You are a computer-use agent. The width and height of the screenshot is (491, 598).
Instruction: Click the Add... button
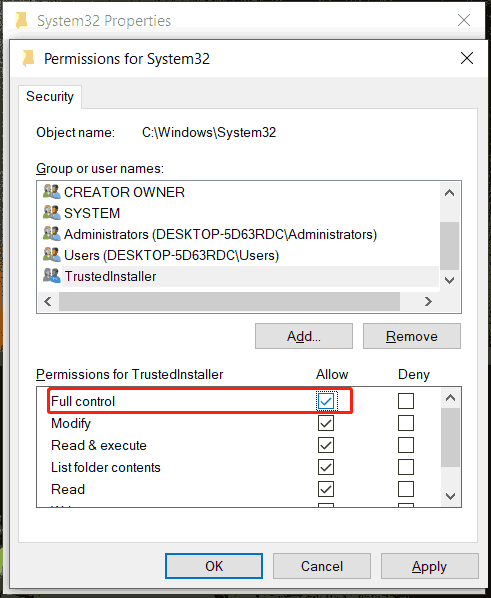[x=304, y=336]
